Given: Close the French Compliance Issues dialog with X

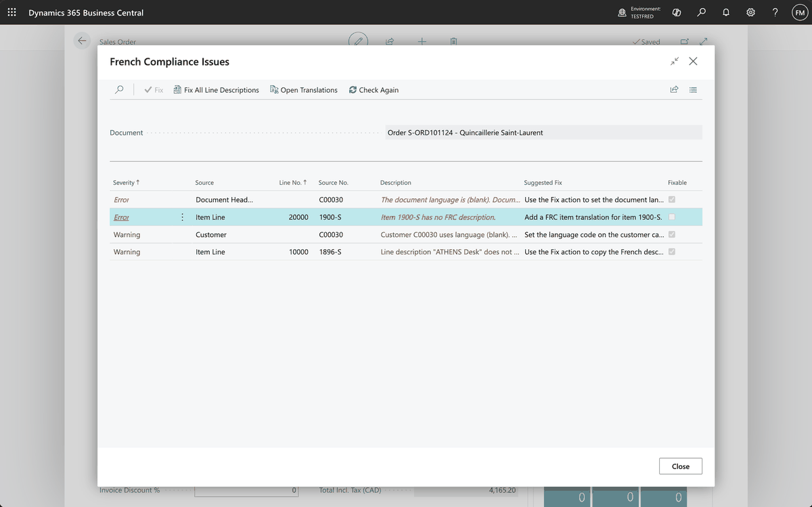Looking at the screenshot, I should point(693,62).
